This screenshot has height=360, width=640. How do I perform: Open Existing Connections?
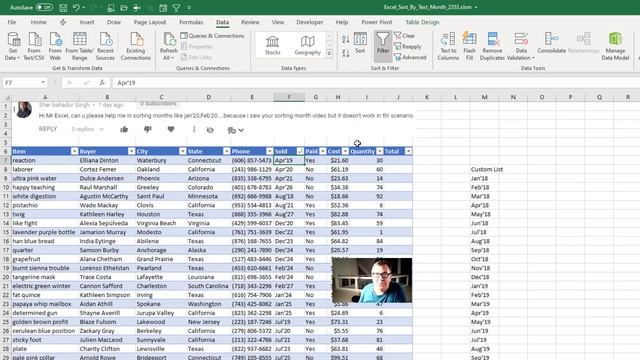point(136,47)
